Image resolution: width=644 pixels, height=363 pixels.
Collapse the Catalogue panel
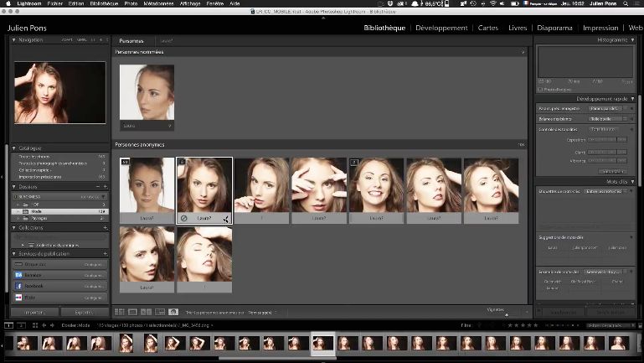click(13, 147)
